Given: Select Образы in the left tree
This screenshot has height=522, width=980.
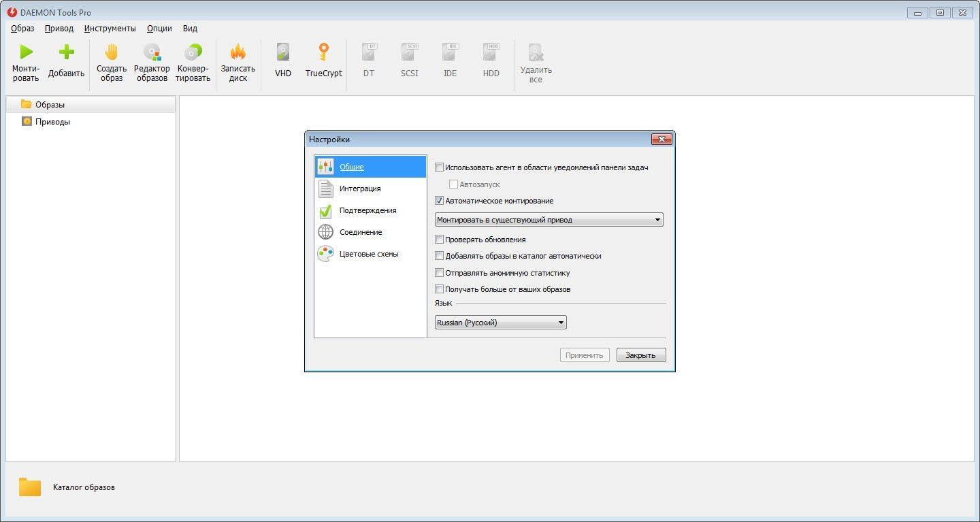Looking at the screenshot, I should 91,104.
